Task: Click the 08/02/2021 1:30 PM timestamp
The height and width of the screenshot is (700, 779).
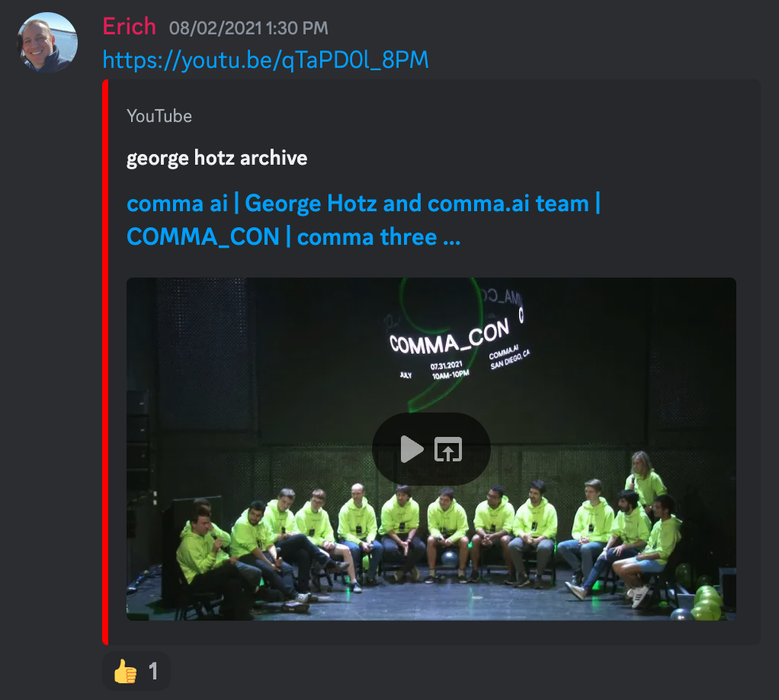Action: [x=248, y=28]
